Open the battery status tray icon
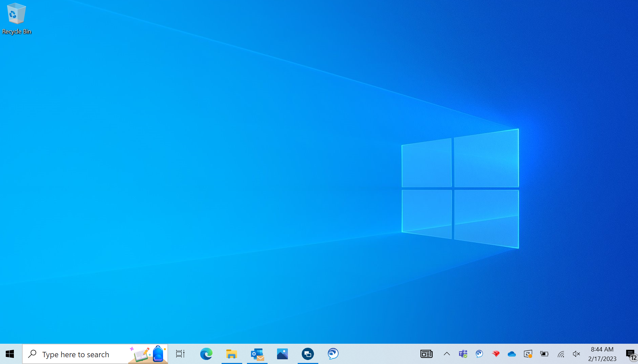The width and height of the screenshot is (638, 364). [x=544, y=354]
